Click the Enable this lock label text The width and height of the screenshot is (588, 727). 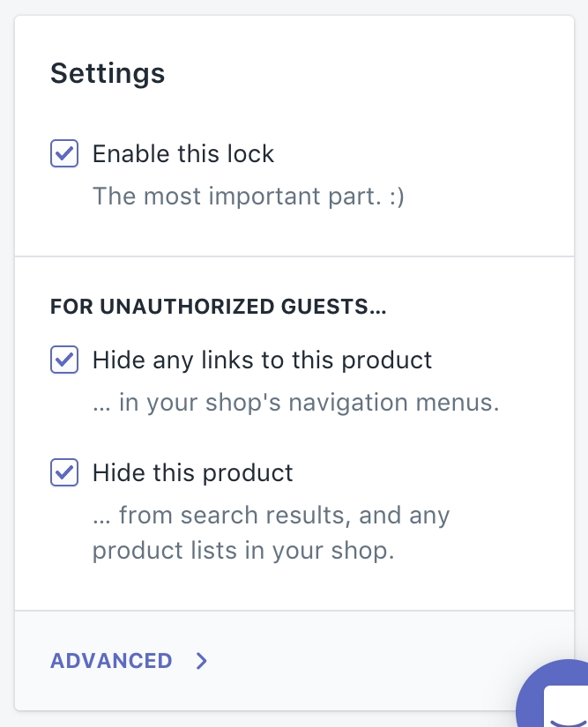click(183, 153)
